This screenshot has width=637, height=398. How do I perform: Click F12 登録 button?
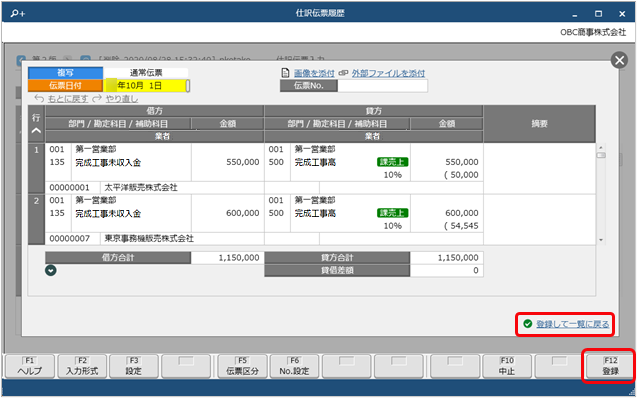(610, 366)
